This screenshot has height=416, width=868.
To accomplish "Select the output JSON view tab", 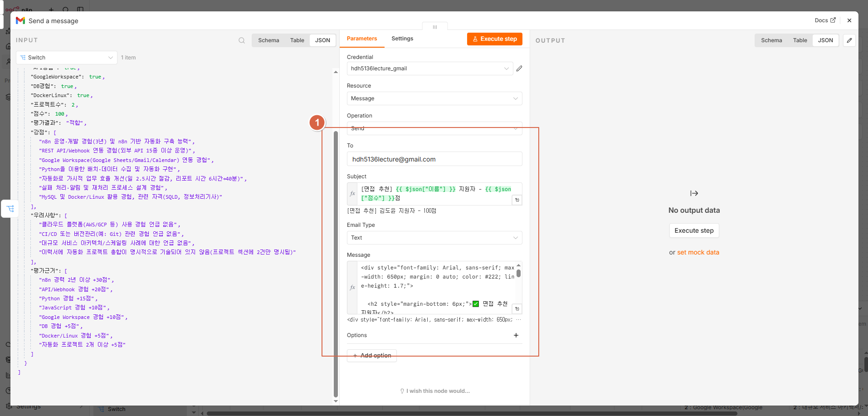I will [825, 40].
